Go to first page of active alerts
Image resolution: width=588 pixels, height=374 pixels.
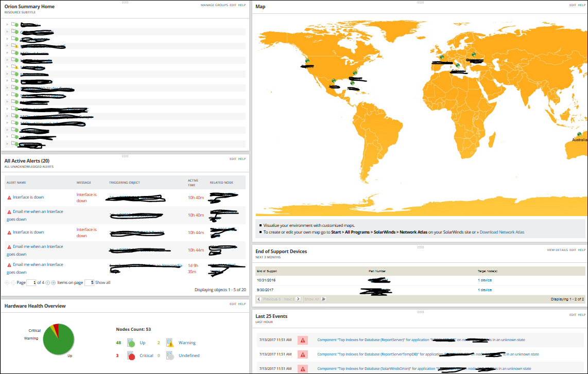click(x=7, y=282)
